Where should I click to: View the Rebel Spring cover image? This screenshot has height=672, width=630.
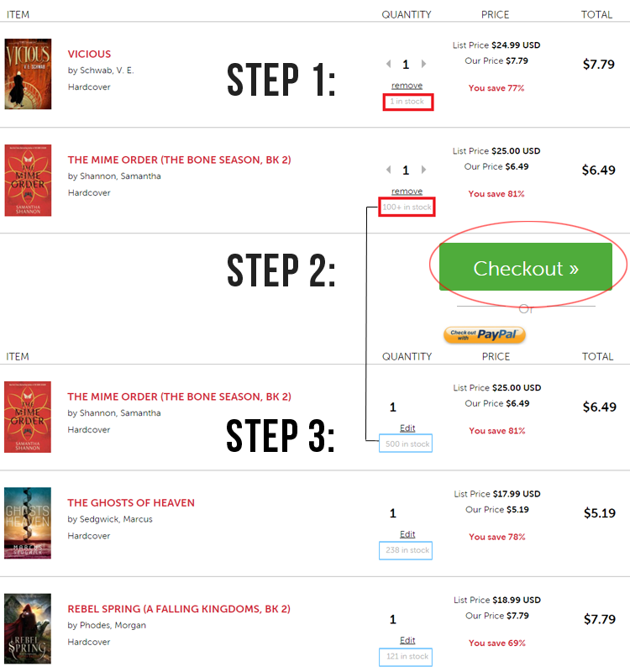click(x=28, y=628)
